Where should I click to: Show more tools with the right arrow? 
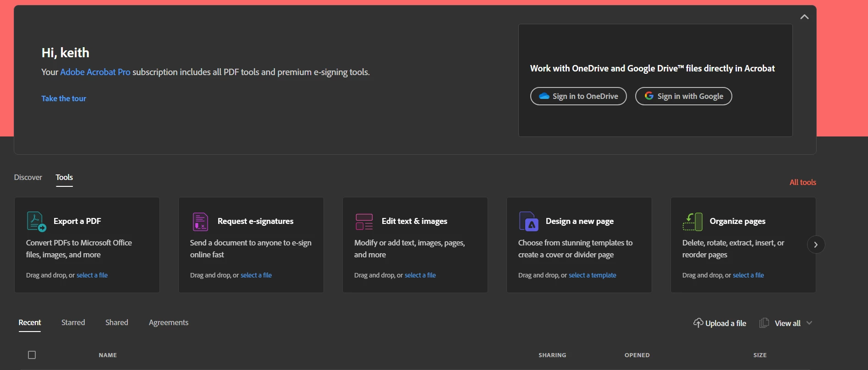816,245
